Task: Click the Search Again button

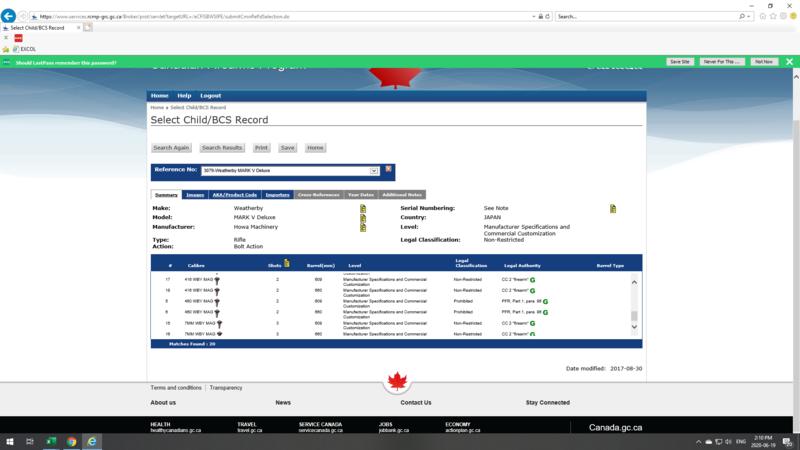Action: tap(171, 148)
